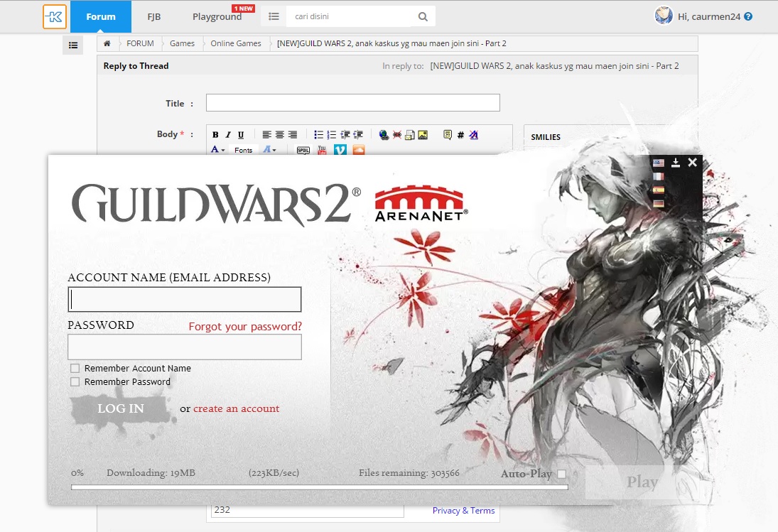Focus the Account Name email field
This screenshot has height=532, width=778.
(x=185, y=300)
